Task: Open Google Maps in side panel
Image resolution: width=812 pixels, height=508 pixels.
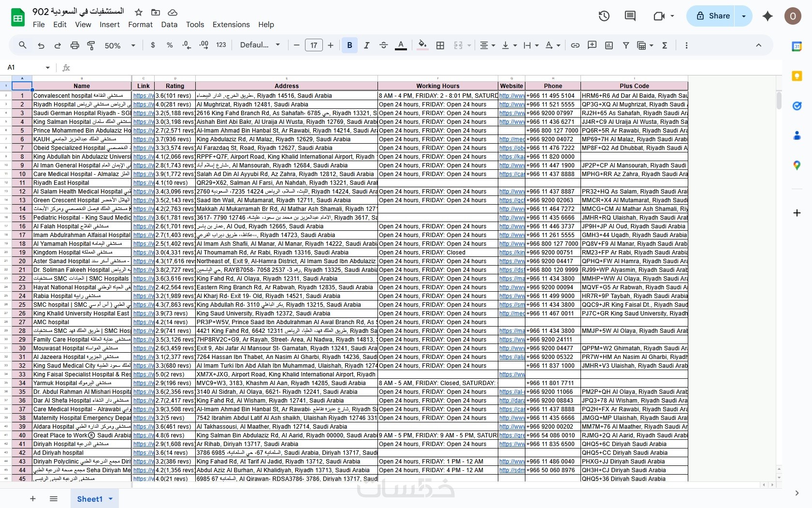Action: tap(797, 165)
